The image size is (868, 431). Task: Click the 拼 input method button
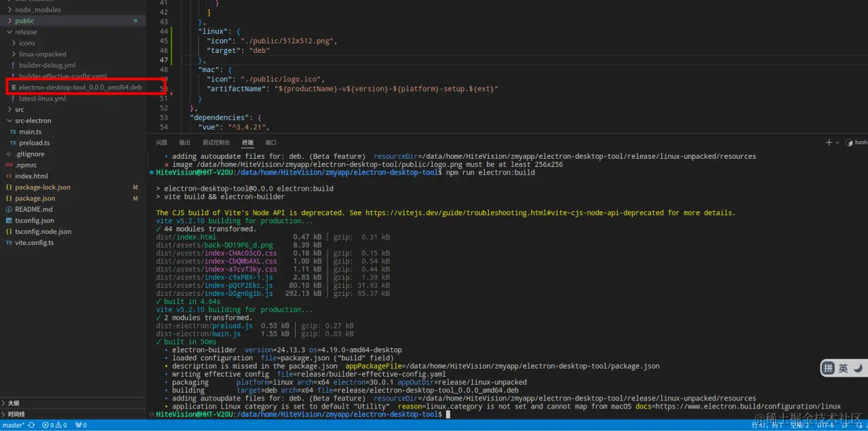pos(828,368)
